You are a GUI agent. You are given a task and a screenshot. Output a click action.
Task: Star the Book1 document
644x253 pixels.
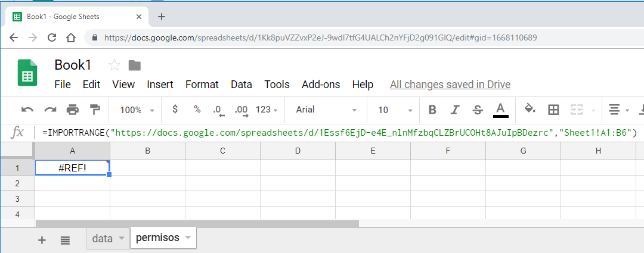pos(114,65)
